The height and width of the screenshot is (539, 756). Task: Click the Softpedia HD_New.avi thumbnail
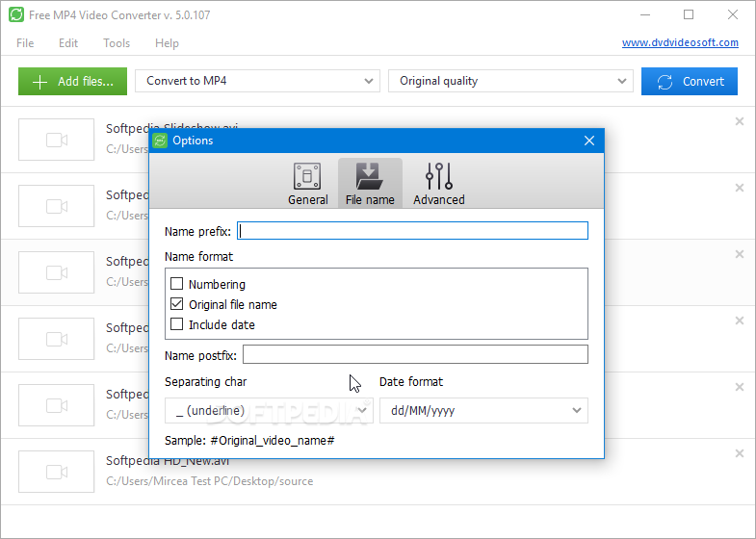click(57, 472)
